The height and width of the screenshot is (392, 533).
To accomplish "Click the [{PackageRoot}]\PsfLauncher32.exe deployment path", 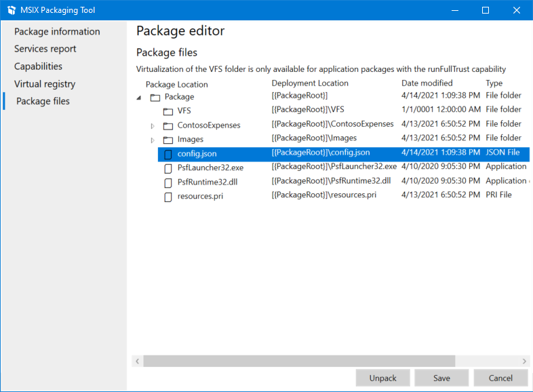I will [x=334, y=167].
